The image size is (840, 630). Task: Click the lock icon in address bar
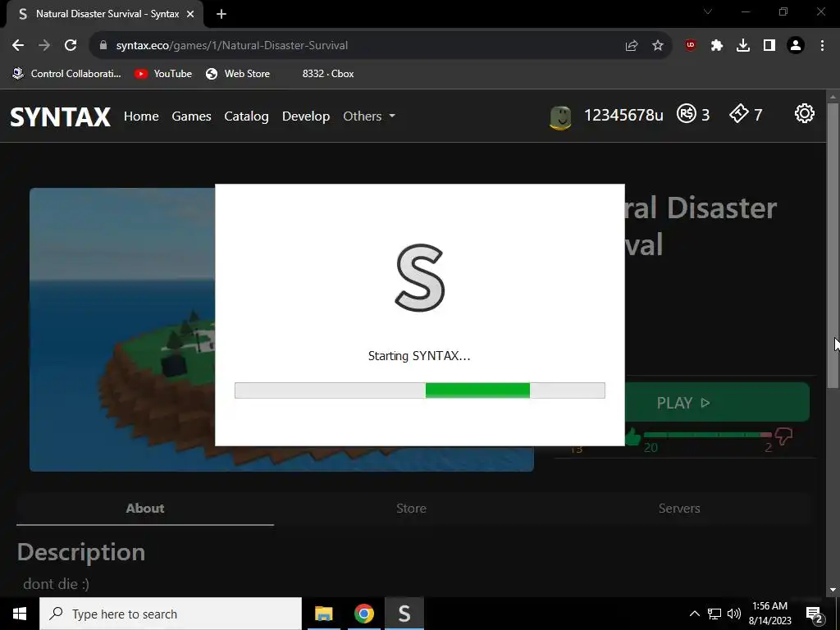pyautogui.click(x=103, y=46)
